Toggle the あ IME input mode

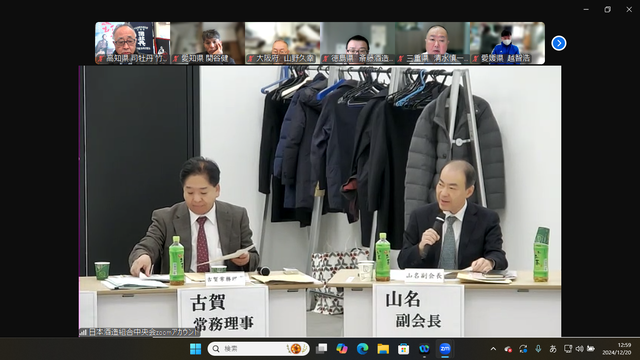click(553, 349)
